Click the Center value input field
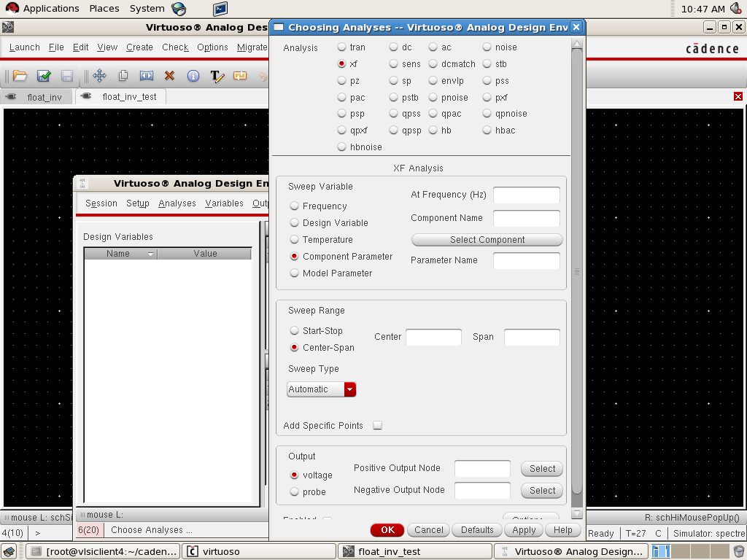The height and width of the screenshot is (560, 747). pos(433,337)
